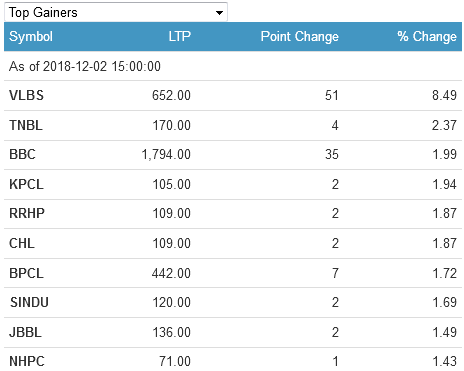464x371 pixels.
Task: Open the CHL stock symbol
Action: point(22,243)
